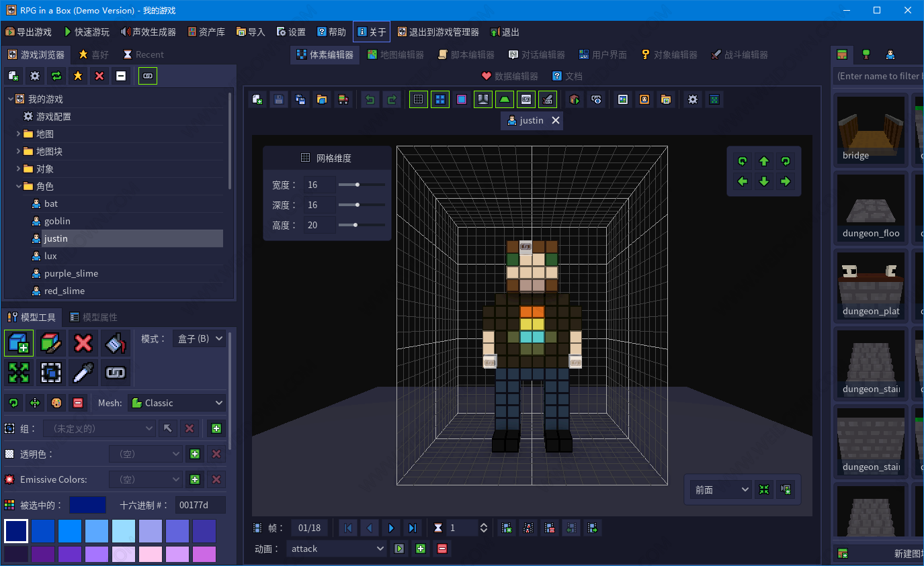This screenshot has width=924, height=566.
Task: Open the 资产库
Action: pyautogui.click(x=206, y=32)
